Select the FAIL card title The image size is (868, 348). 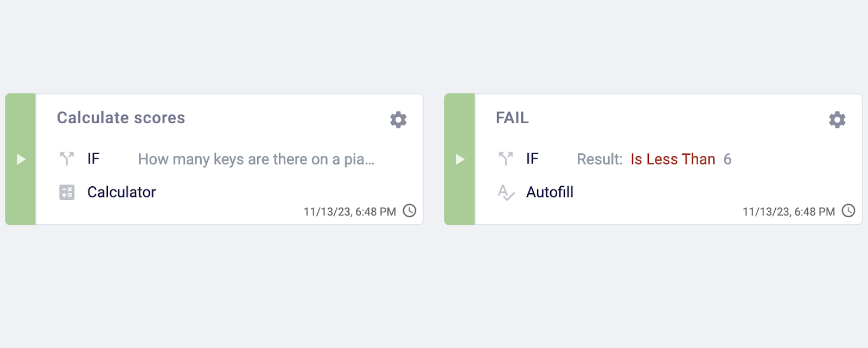click(x=512, y=118)
